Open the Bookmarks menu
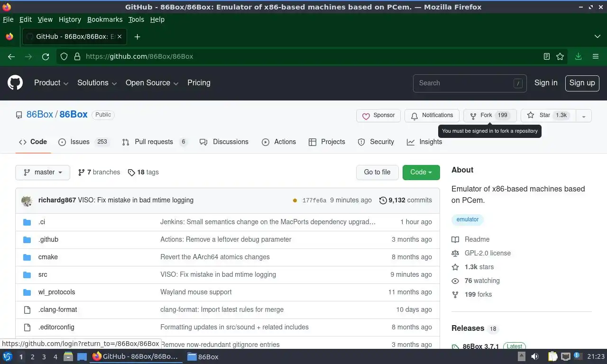The image size is (607, 364). [105, 19]
